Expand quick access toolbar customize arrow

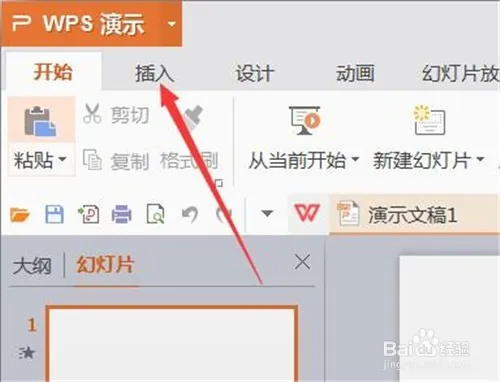coord(267,213)
